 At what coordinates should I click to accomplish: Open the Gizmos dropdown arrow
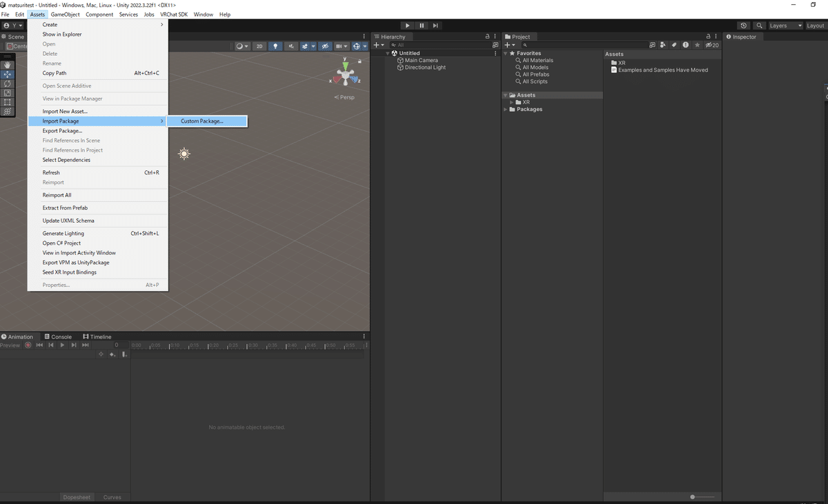point(366,46)
